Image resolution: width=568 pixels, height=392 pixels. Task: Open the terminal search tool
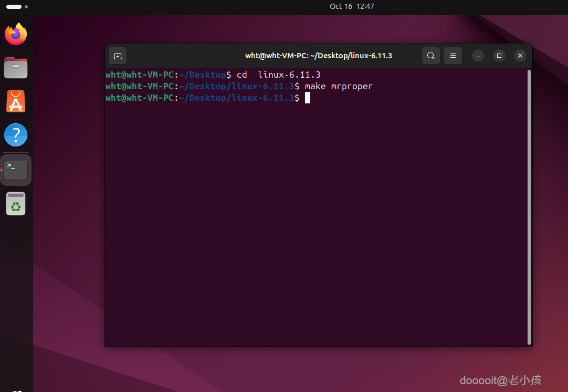(x=430, y=56)
